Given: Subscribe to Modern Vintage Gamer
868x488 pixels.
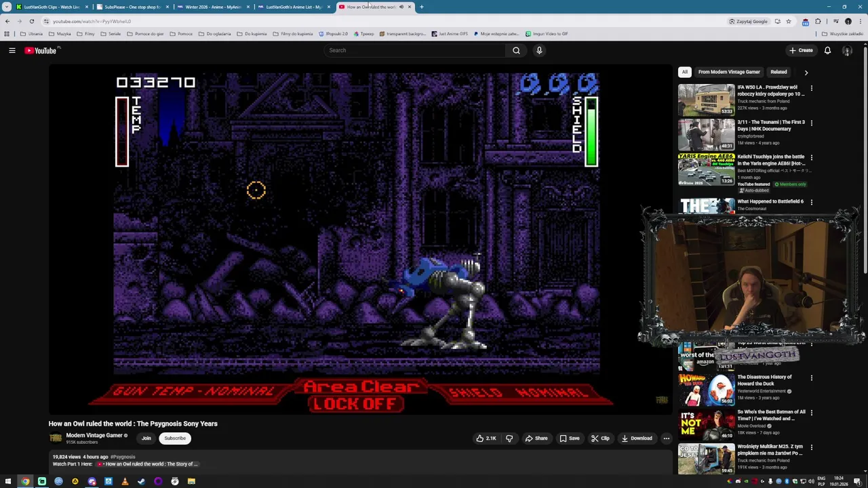Looking at the screenshot, I should point(174,439).
